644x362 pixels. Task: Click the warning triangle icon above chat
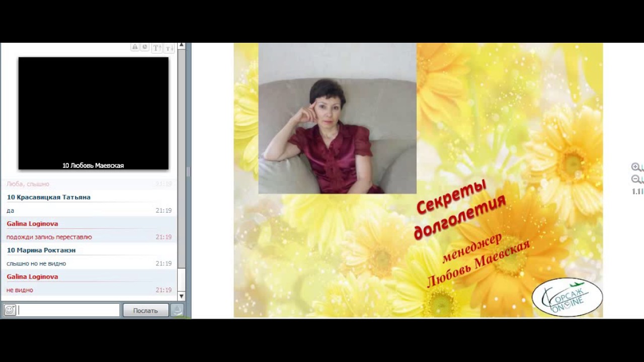(x=135, y=47)
